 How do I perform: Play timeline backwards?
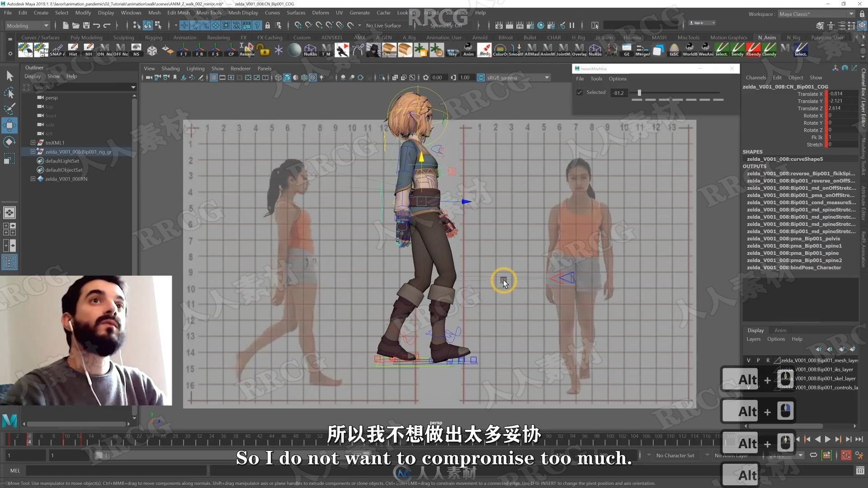pyautogui.click(x=817, y=439)
